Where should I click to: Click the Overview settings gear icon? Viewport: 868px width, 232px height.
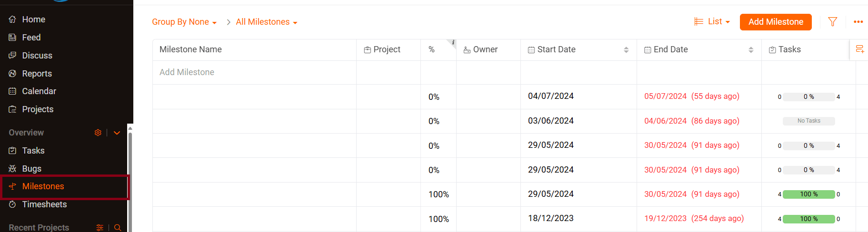coord(98,133)
